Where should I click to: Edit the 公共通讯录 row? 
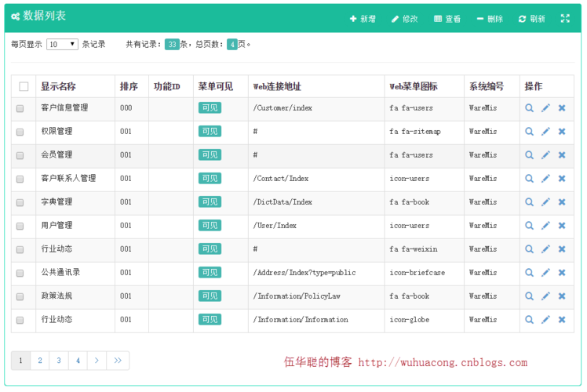(545, 272)
